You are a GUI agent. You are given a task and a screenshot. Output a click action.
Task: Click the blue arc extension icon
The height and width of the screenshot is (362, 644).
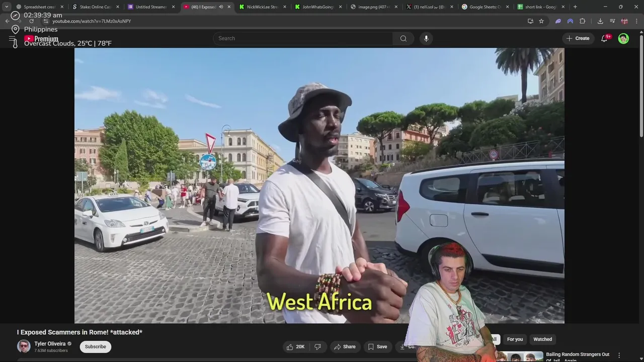pyautogui.click(x=570, y=21)
